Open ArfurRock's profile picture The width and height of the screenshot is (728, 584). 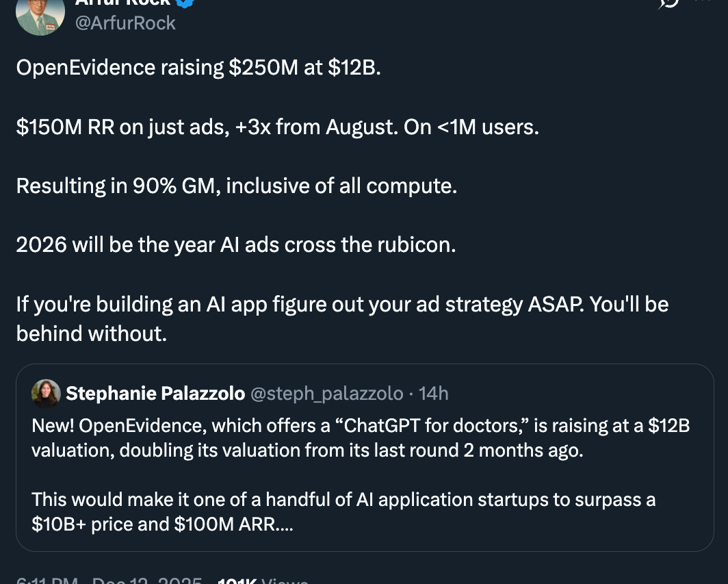point(40,15)
